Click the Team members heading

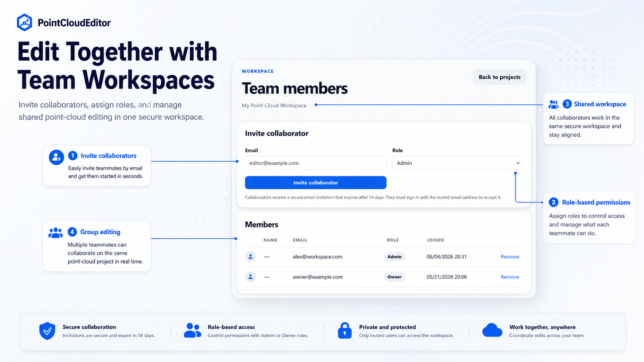click(295, 88)
